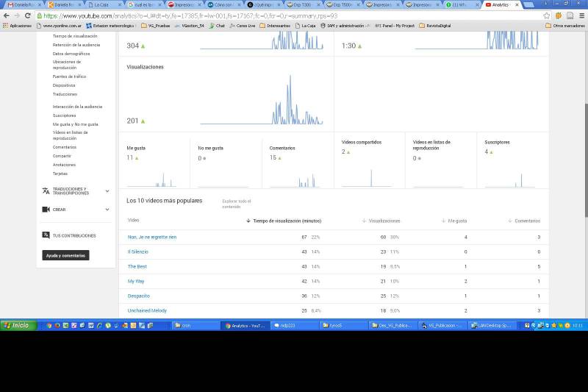588x392 pixels.
Task: Open Traducciones report in sidebar
Action: [x=65, y=94]
